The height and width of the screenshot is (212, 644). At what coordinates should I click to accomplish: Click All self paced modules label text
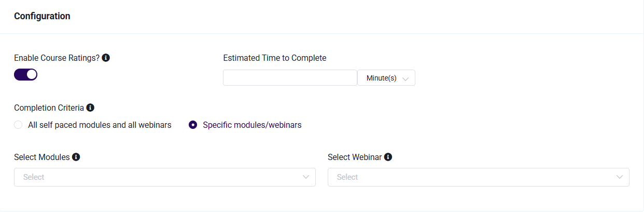(100, 125)
